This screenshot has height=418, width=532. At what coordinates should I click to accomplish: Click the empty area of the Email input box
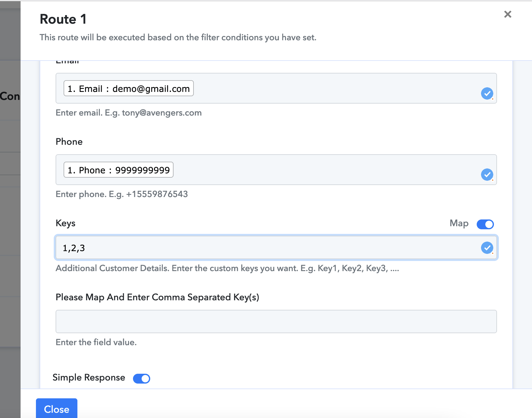tap(335, 89)
